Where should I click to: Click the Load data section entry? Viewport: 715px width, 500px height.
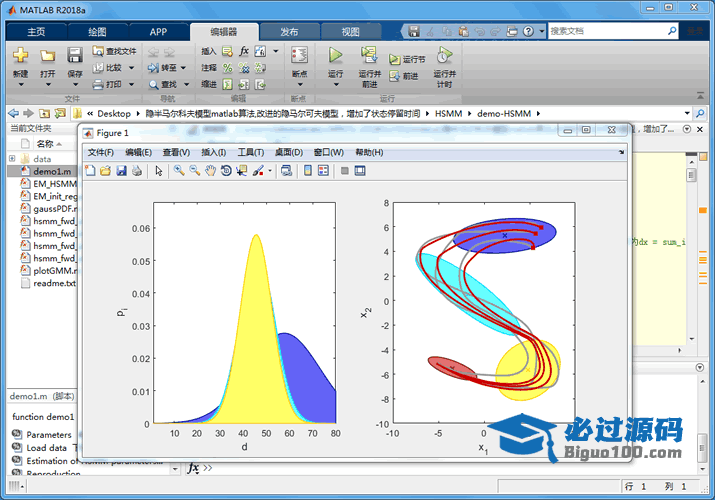pos(47,448)
